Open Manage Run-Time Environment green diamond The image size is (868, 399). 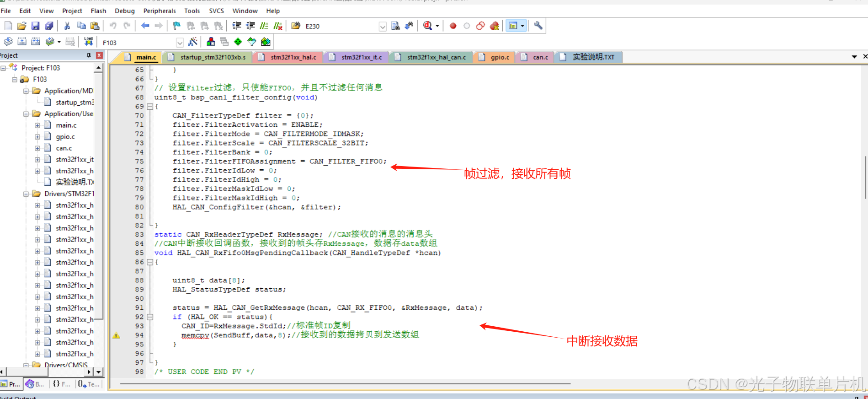[x=238, y=42]
